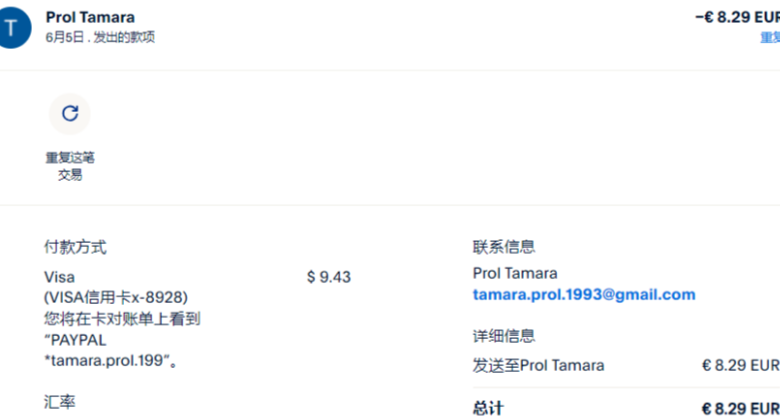Expand the 汇率 exchange rate section

(x=60, y=402)
